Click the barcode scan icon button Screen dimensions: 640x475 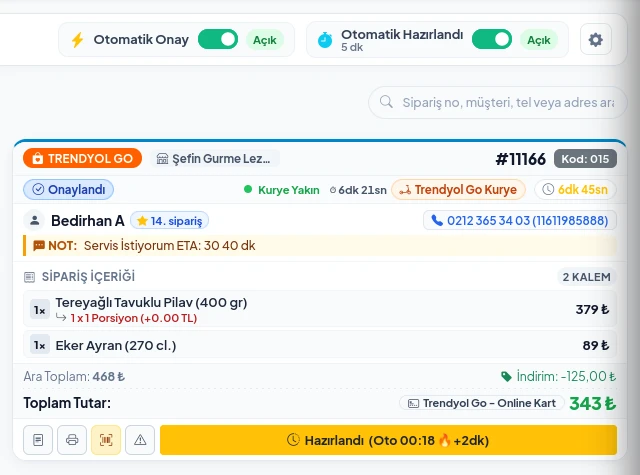tap(106, 440)
